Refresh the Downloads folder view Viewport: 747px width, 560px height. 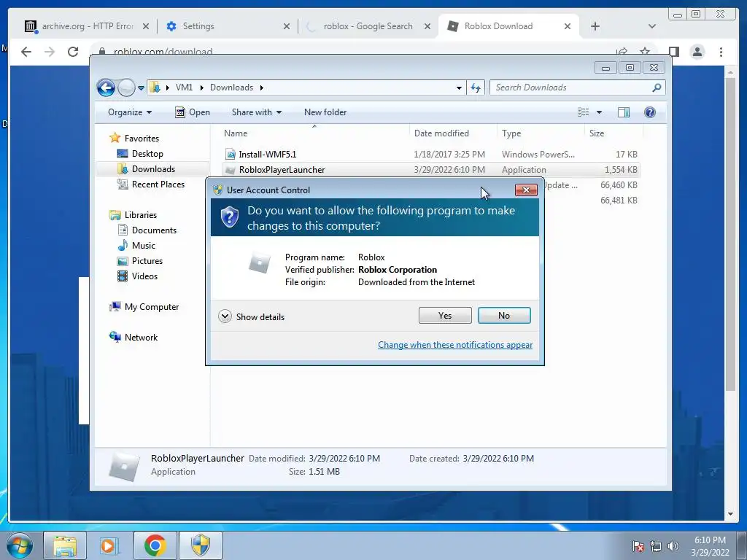pos(476,87)
